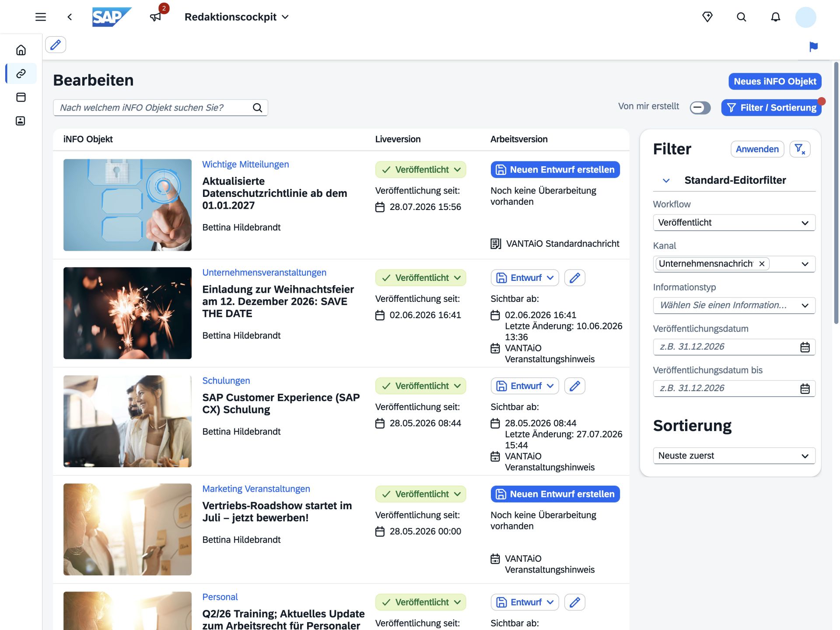
Task: Open the contact card icon in sidebar
Action: [21, 121]
